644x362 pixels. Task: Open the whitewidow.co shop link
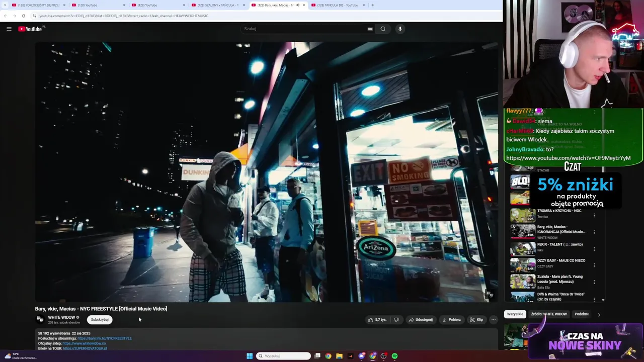[x=84, y=343]
